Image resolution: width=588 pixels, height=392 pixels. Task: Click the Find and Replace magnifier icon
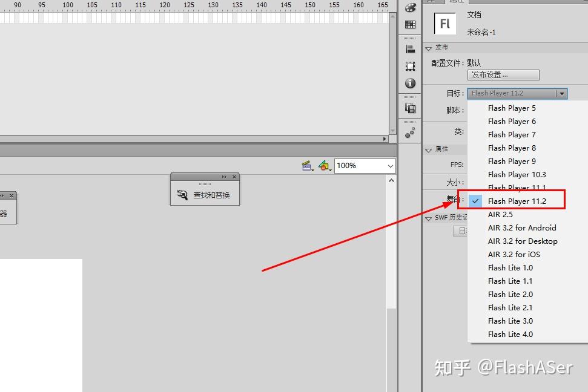click(182, 195)
